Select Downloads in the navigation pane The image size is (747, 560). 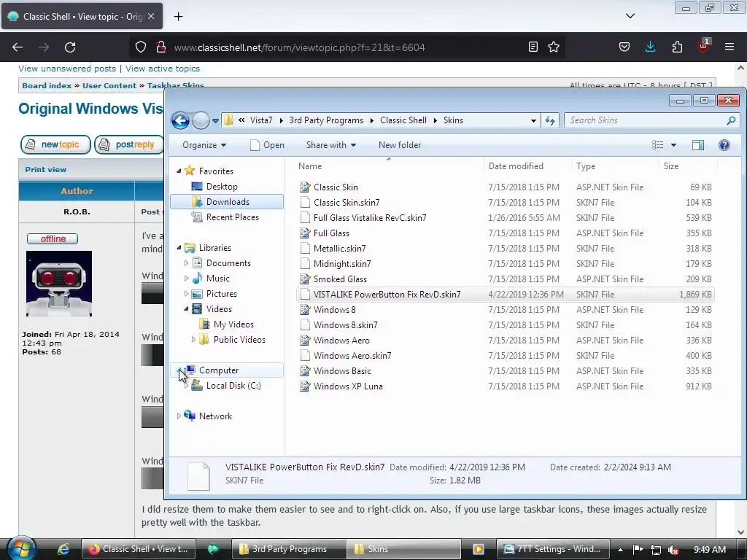(227, 202)
